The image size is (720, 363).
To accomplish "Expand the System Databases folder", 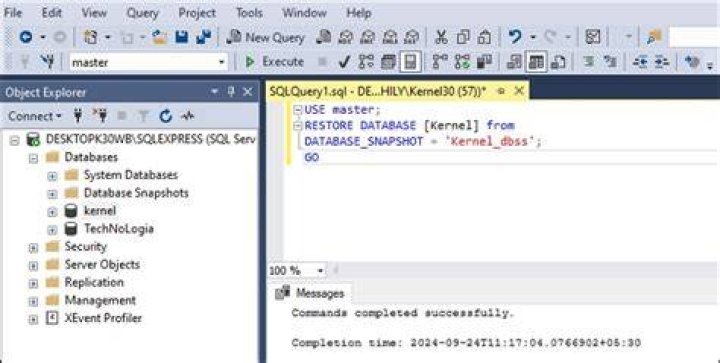I will (x=52, y=176).
